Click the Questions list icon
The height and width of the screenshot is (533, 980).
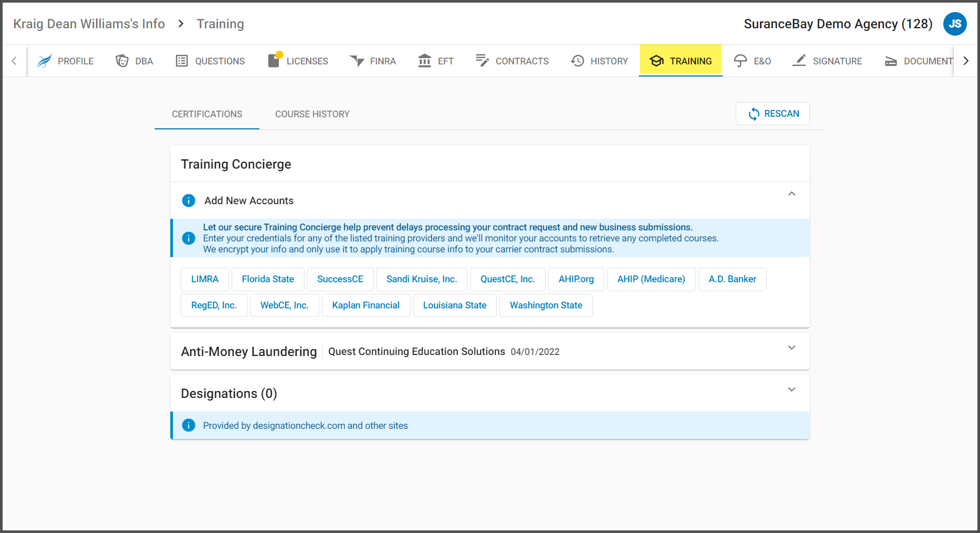tap(182, 61)
